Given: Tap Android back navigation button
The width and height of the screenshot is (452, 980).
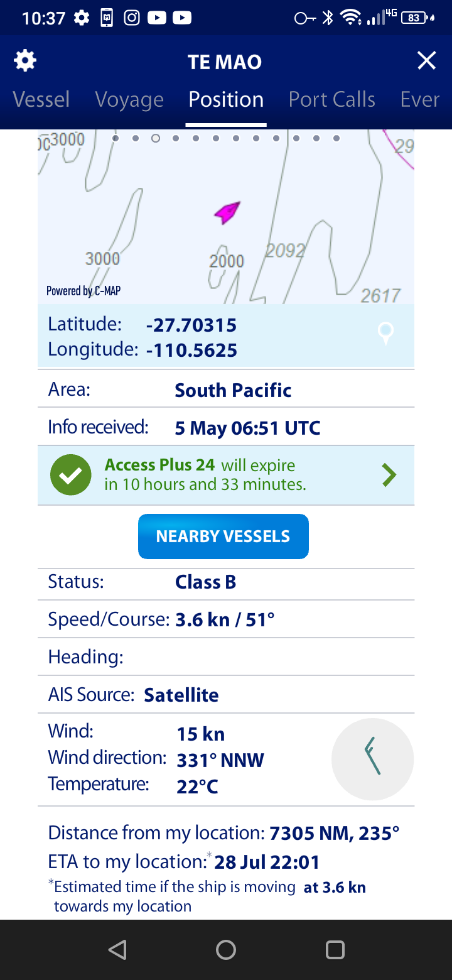Looking at the screenshot, I should [117, 950].
